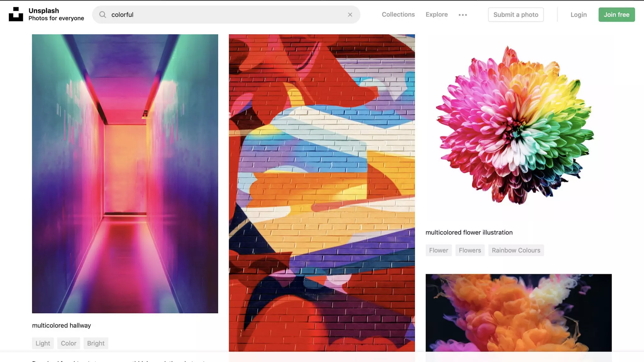Open the orange ink smoke photo
The image size is (644, 362).
pyautogui.click(x=518, y=312)
